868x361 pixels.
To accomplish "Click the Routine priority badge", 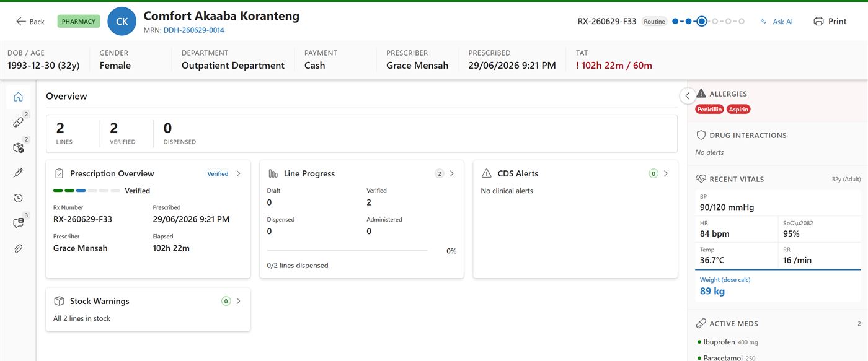I will 654,21.
